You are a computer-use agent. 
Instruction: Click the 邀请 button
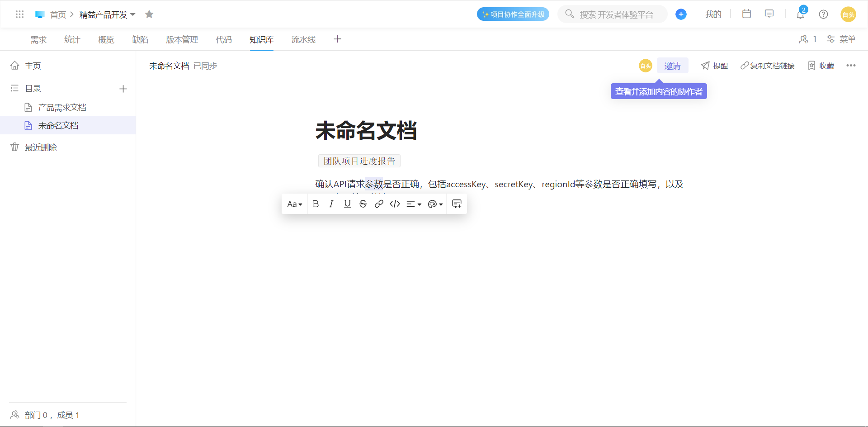click(x=673, y=66)
